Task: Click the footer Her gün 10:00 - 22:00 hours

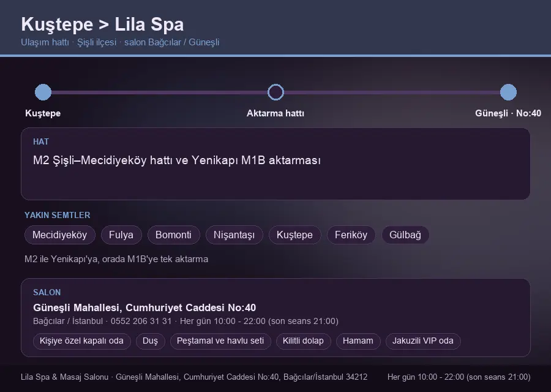Action: [459, 377]
